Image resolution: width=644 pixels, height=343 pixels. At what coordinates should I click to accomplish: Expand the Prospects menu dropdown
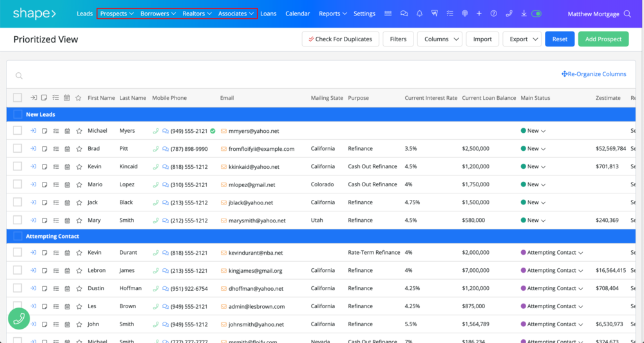tap(117, 14)
